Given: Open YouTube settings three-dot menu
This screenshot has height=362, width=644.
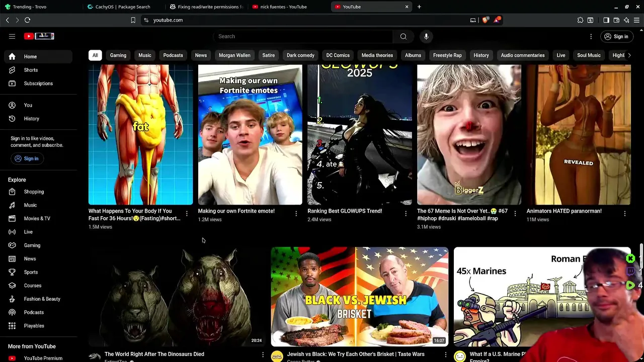Looking at the screenshot, I should (x=591, y=36).
